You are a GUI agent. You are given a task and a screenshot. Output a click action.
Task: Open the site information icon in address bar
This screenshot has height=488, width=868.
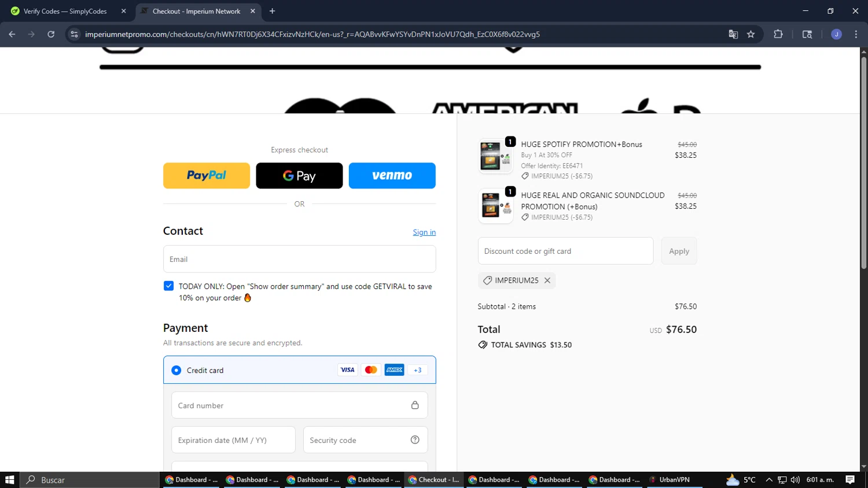coord(74,34)
